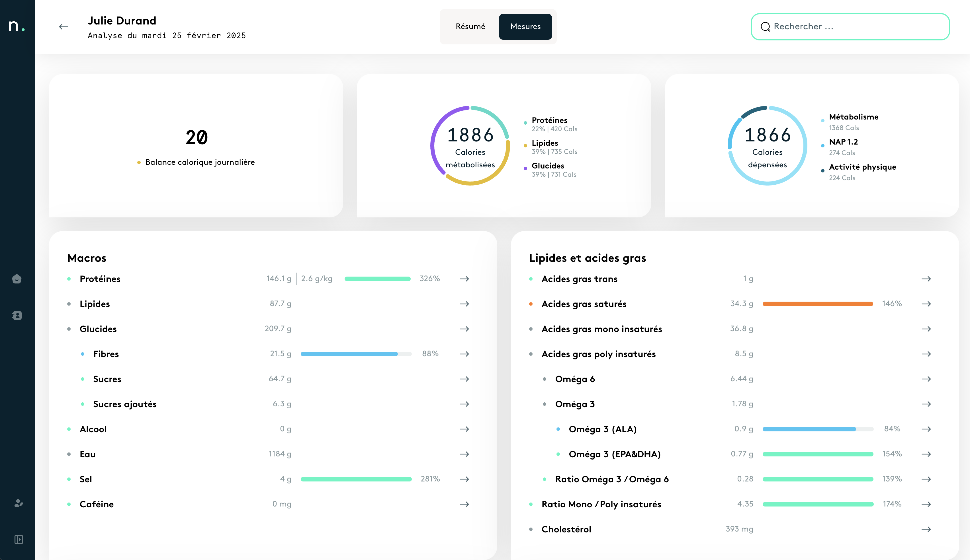
Task: Click the n. logo in sidebar
Action: (16, 26)
